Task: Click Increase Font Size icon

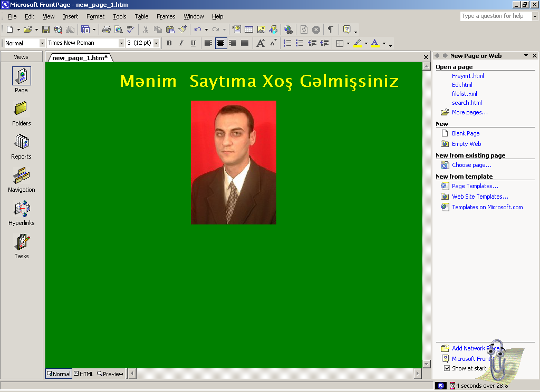Action: 261,43
